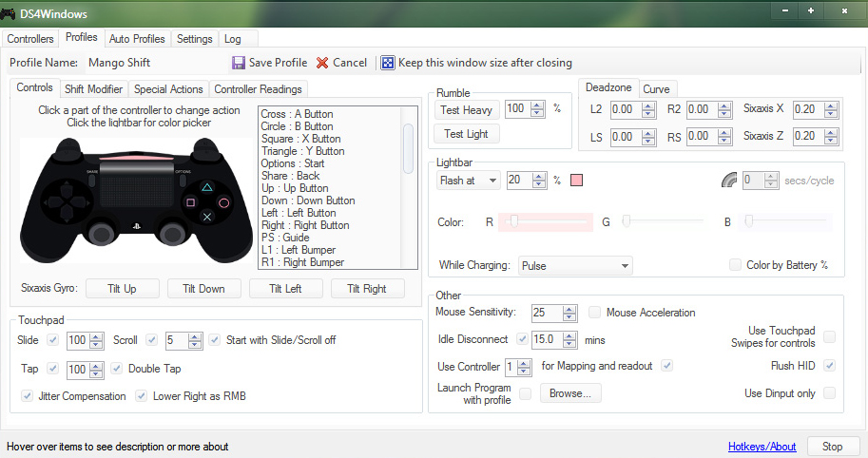Click the triangle button on the controller image

[207, 187]
